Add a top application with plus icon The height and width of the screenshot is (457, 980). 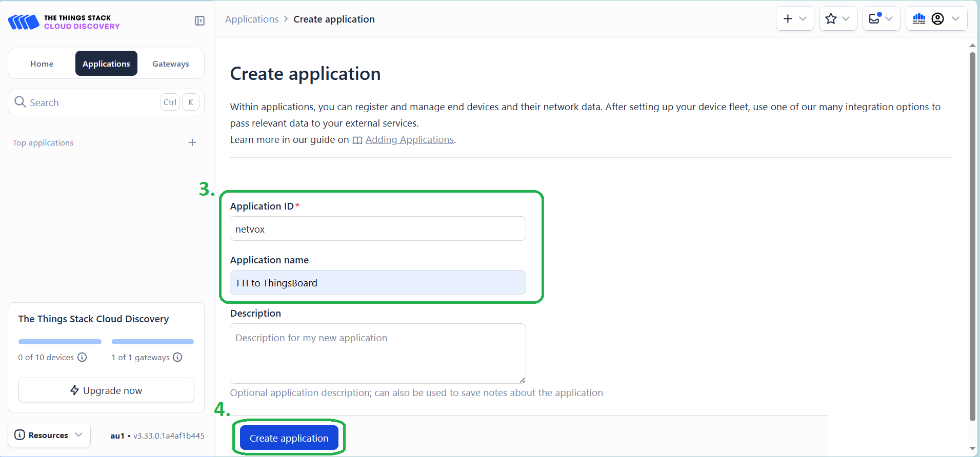click(192, 142)
